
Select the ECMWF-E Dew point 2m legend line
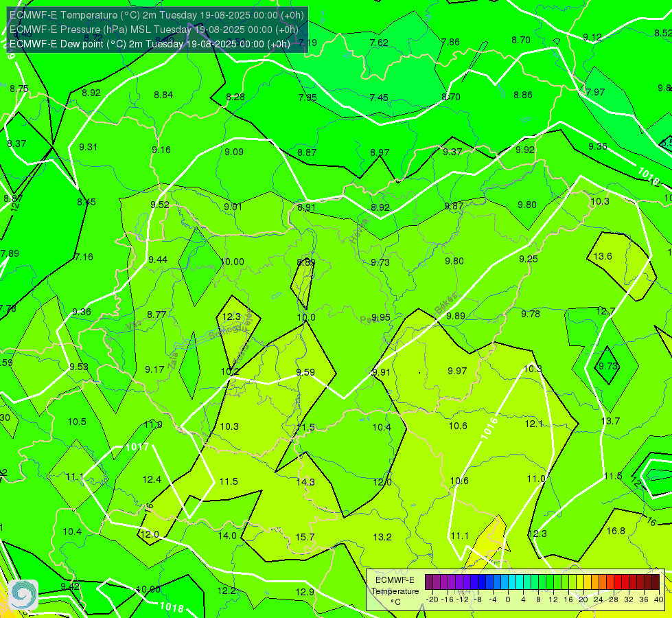150,44
